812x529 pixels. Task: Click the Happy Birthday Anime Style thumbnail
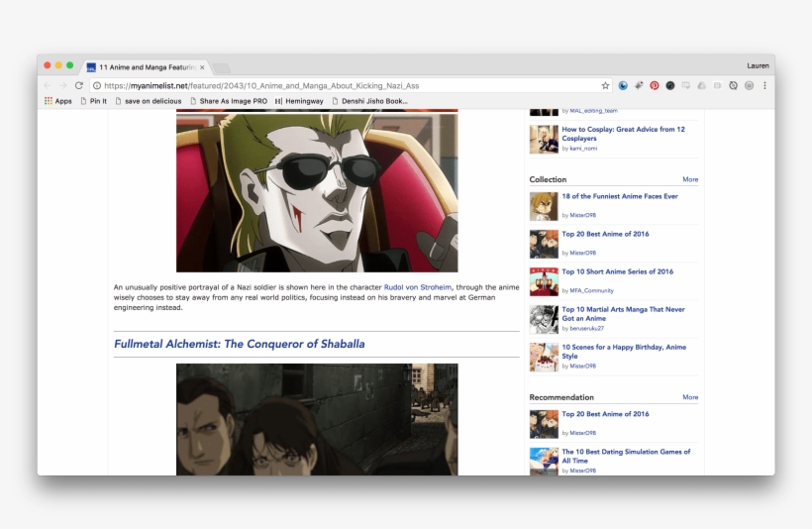544,358
